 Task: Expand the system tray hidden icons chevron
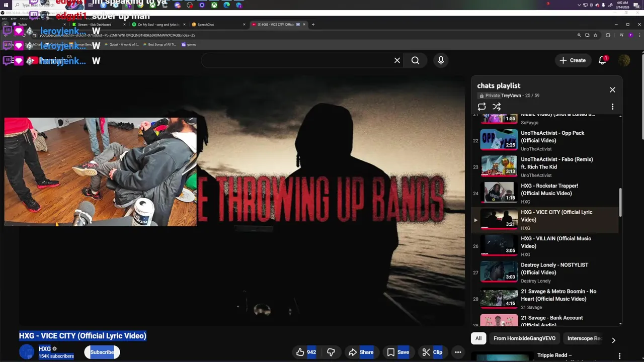579,5
